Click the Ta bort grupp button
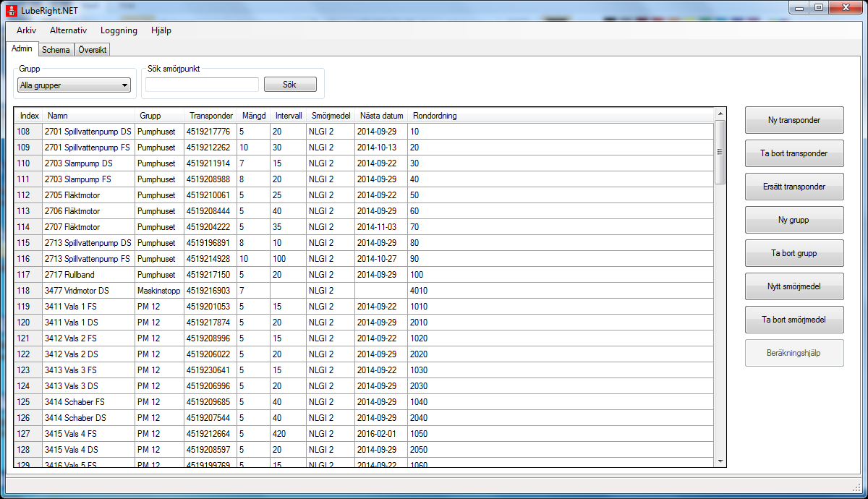868x499 pixels. click(794, 253)
